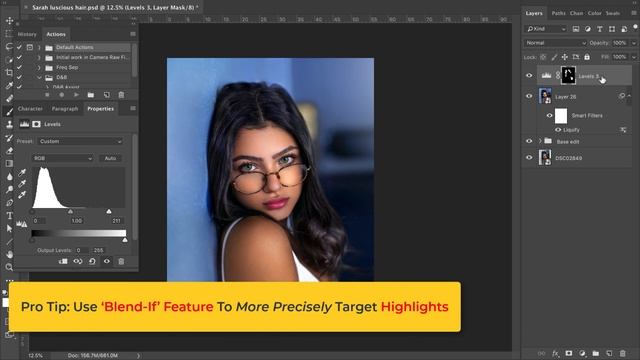Switch to the Character tab
640x360 pixels.
[x=30, y=109]
